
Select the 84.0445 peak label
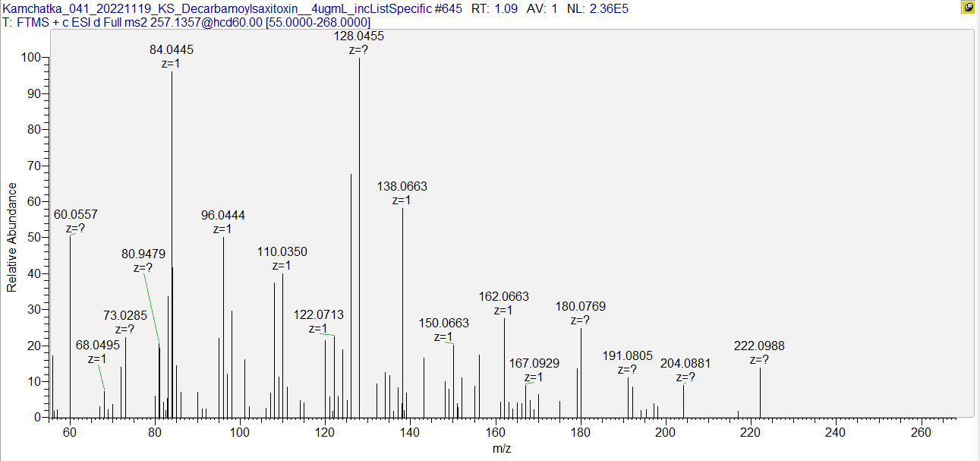pos(172,50)
